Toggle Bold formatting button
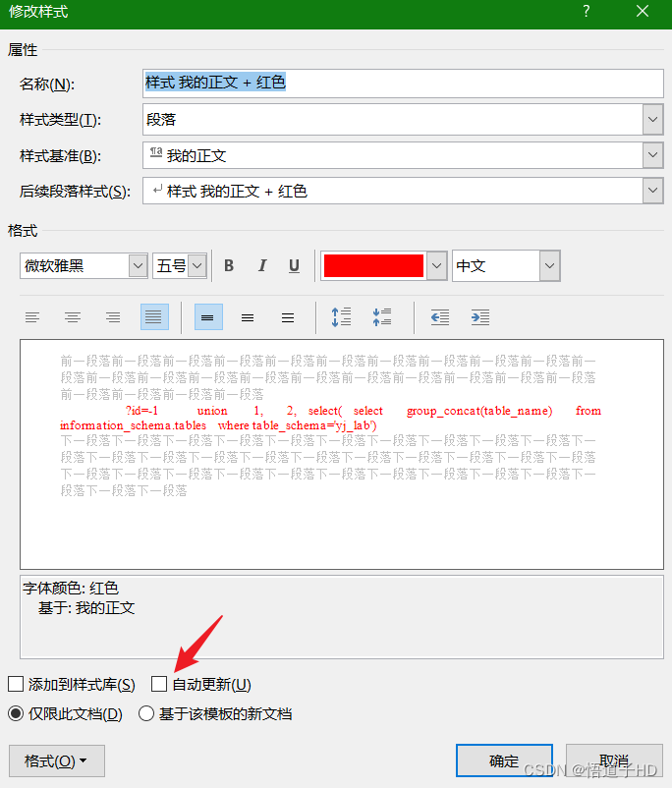This screenshot has height=788, width=672. coord(229,266)
